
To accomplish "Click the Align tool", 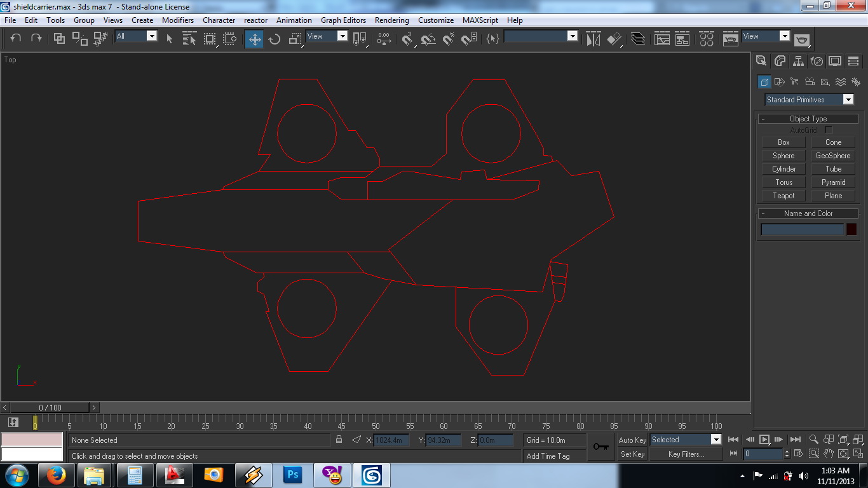I will 614,39.
